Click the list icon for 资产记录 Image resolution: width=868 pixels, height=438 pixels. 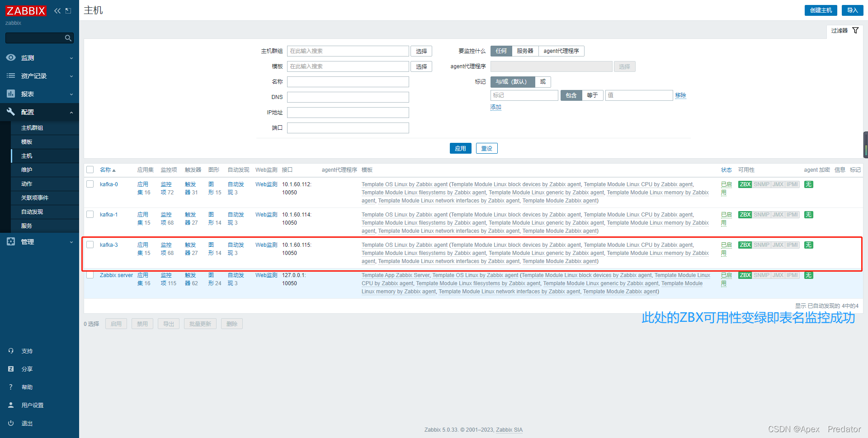[11, 75]
